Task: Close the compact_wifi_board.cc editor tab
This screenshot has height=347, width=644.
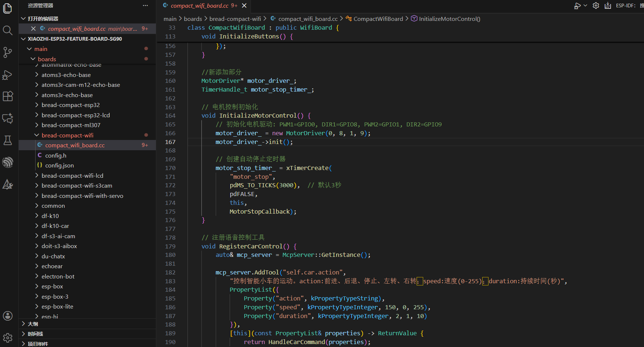Action: pos(244,5)
